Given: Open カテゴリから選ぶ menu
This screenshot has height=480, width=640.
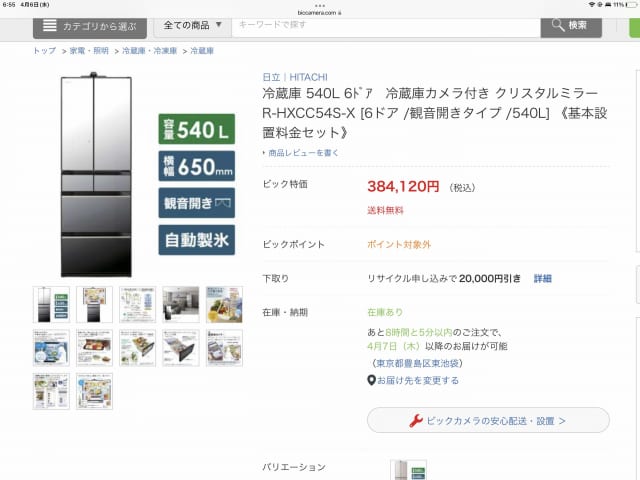Looking at the screenshot, I should point(90,27).
